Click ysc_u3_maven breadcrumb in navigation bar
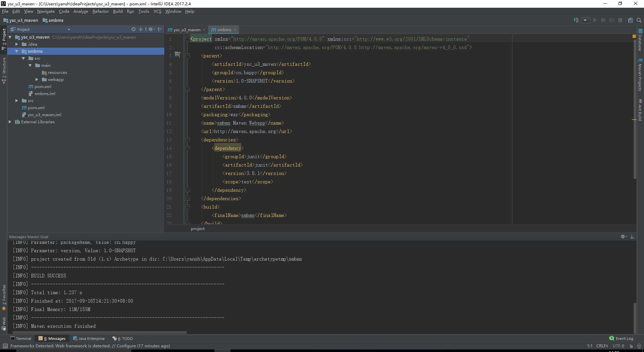644x352 pixels. point(20,20)
